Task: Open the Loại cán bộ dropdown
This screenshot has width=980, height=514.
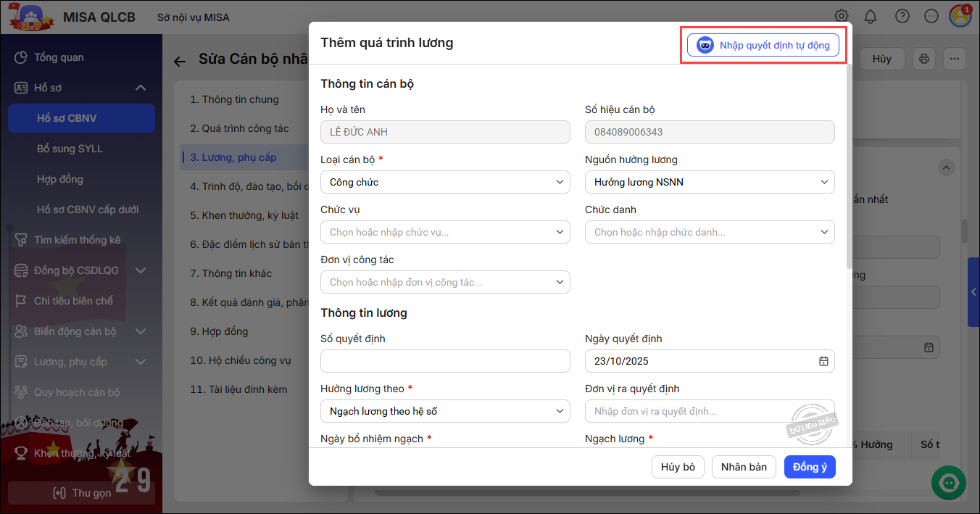Action: click(445, 182)
